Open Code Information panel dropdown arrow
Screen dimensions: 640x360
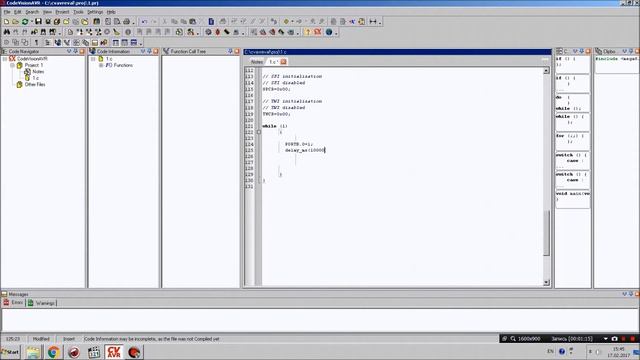[143, 51]
